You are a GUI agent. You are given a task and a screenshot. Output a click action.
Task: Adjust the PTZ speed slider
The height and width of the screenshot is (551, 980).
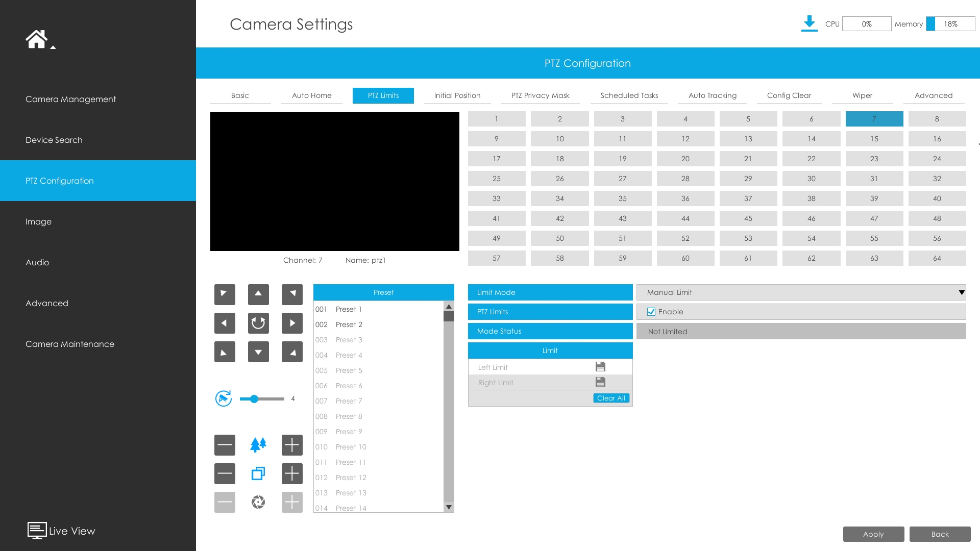click(x=254, y=399)
